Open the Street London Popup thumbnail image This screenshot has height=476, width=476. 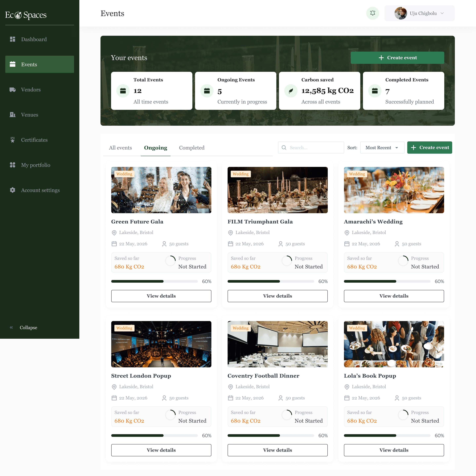point(161,344)
